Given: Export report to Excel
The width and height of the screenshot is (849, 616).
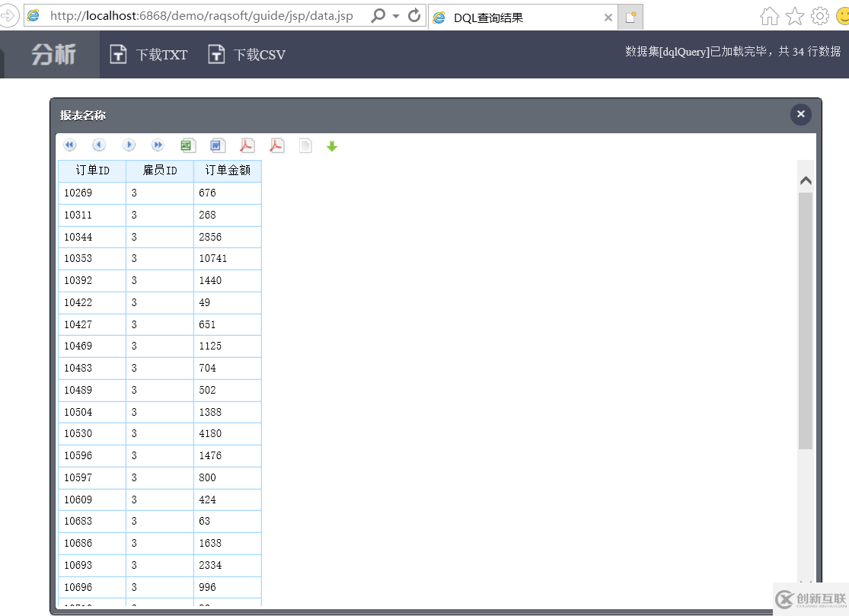Looking at the screenshot, I should pyautogui.click(x=188, y=145).
